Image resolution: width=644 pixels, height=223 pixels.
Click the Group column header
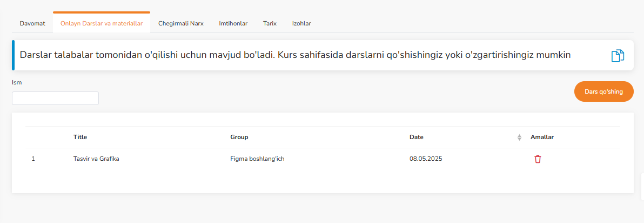pos(239,137)
